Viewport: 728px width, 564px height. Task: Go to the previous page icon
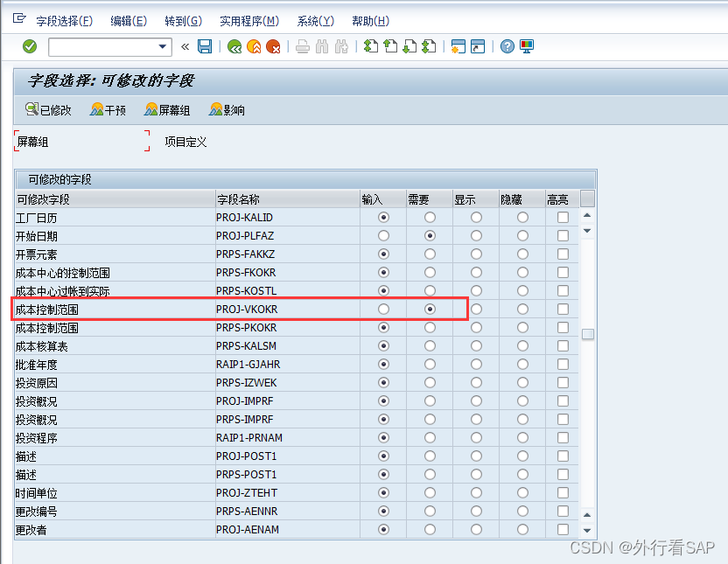pos(390,46)
